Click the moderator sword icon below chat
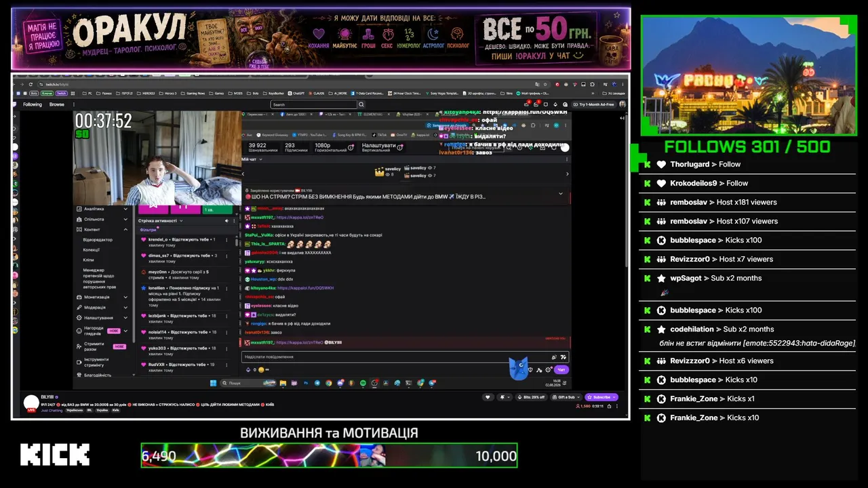868x488 pixels. click(539, 370)
